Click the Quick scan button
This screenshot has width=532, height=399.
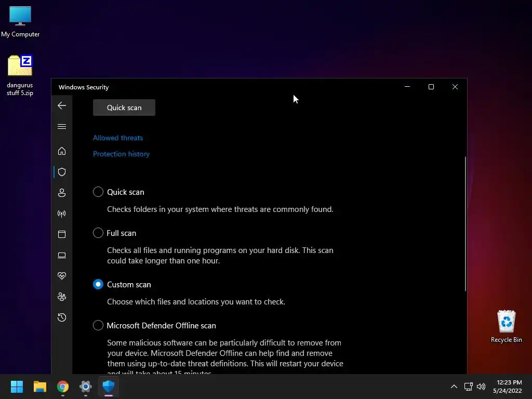pyautogui.click(x=124, y=108)
